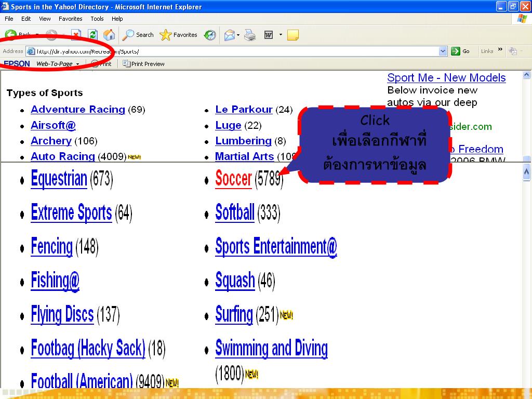
Task: Open the Airsoft@ link
Action: point(54,125)
